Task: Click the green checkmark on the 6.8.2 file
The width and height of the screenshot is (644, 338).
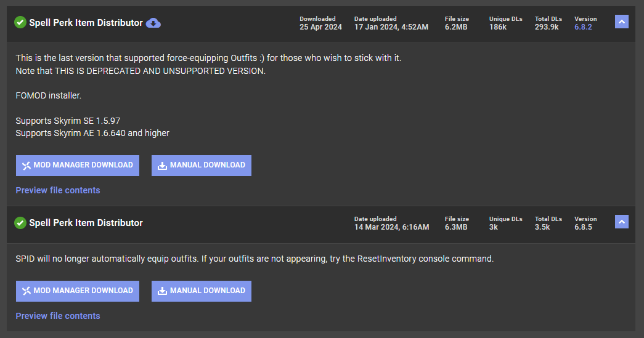Action: coord(20,23)
